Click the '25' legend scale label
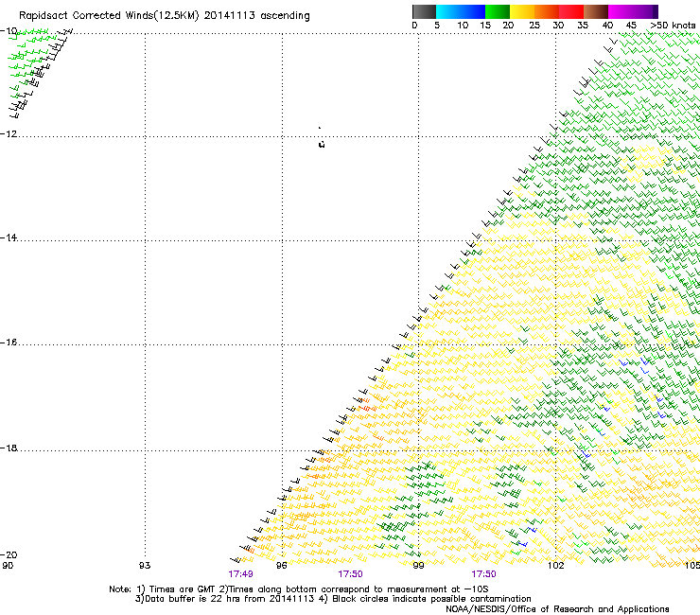This screenshot has height=615, width=700. (x=534, y=26)
